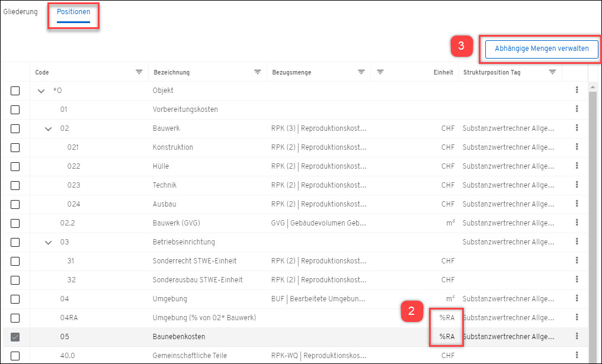Open three-dot menu for Vorbereitungskosten row
Screen dimensions: 602x364
tap(577, 109)
